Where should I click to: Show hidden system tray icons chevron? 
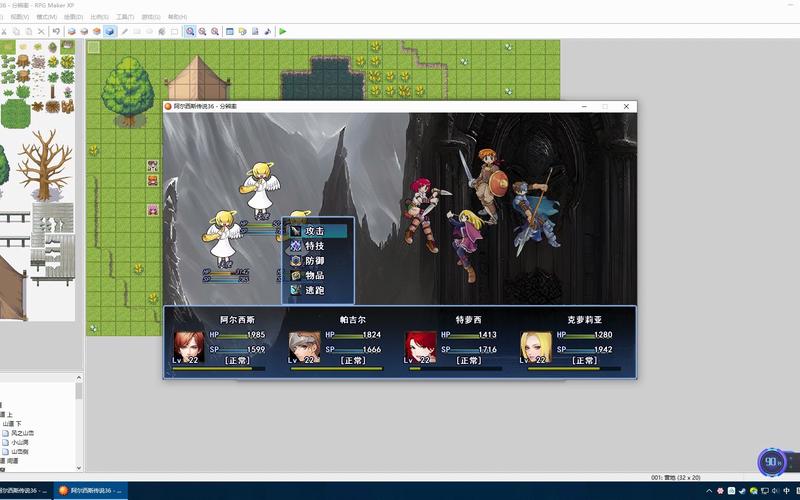709,491
